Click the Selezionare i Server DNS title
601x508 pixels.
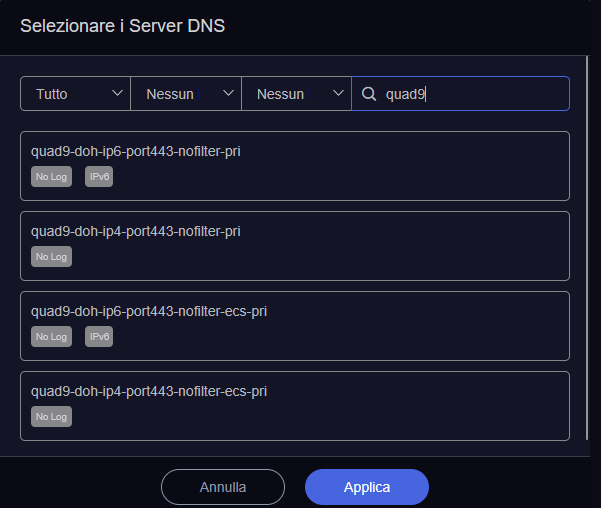(x=123, y=25)
